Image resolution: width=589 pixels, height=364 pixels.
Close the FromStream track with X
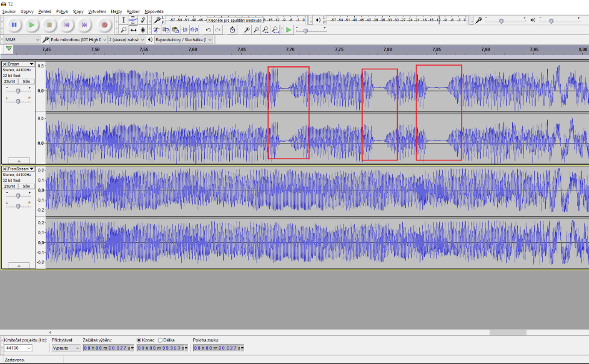[4, 169]
